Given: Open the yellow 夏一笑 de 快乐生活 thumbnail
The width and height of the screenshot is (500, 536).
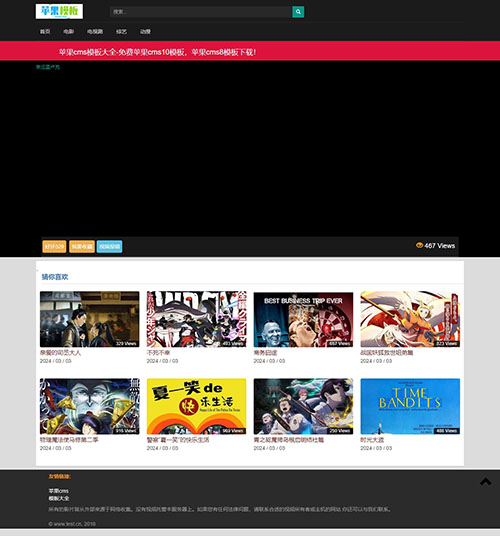Looking at the screenshot, I should 196,406.
